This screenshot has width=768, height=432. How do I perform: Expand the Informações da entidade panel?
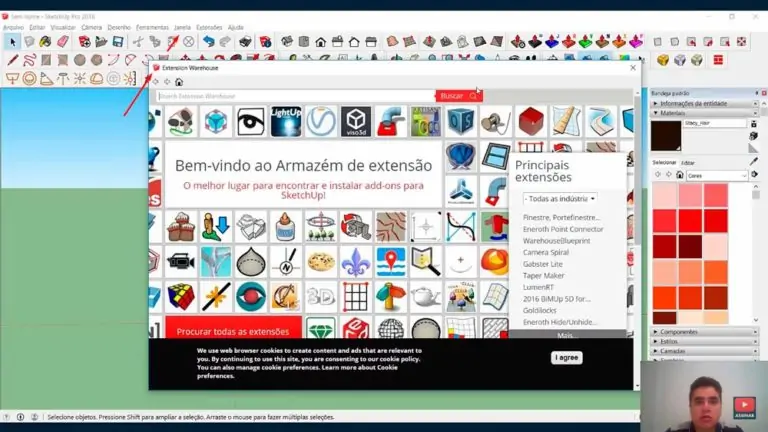(x=700, y=103)
